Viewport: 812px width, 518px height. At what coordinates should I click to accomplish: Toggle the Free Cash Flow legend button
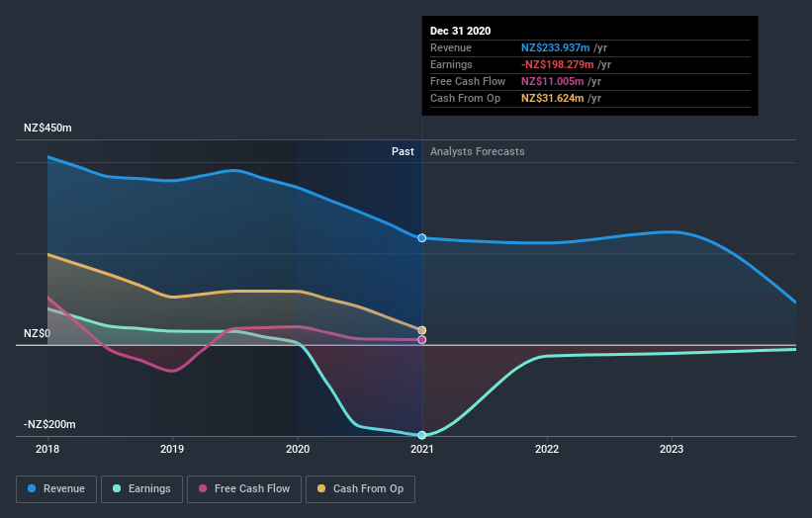coord(244,489)
